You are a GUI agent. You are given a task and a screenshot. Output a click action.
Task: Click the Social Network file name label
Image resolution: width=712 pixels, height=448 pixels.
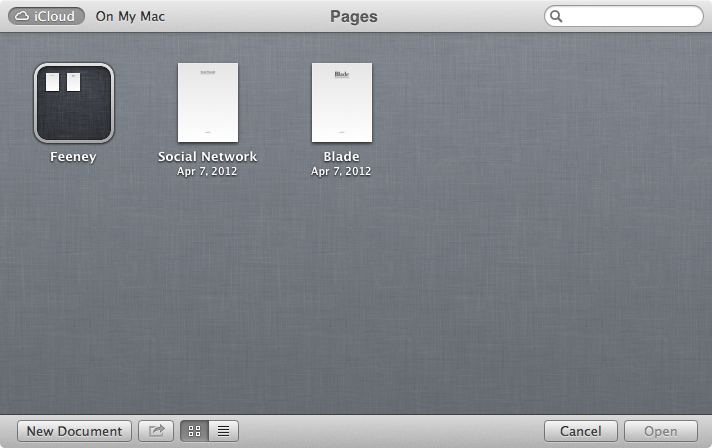pos(208,157)
